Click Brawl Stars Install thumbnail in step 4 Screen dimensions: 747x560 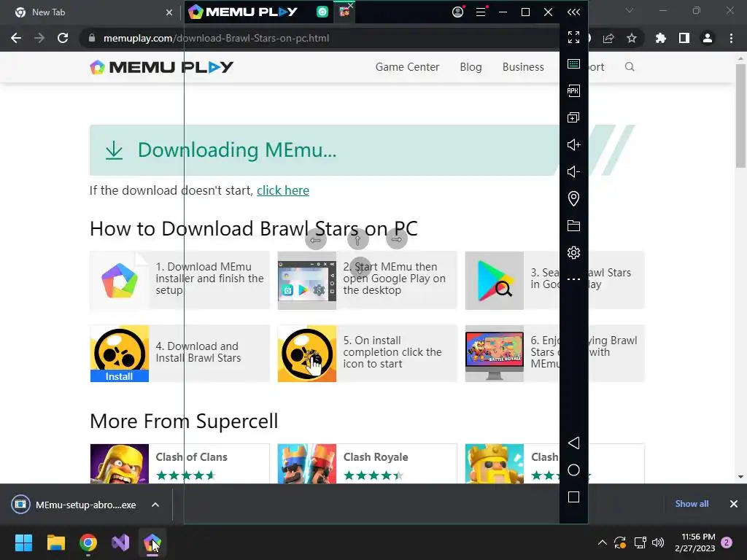120,354
